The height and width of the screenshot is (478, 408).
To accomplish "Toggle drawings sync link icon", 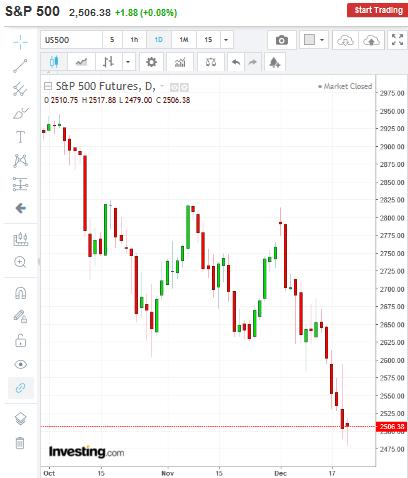I will [21, 388].
